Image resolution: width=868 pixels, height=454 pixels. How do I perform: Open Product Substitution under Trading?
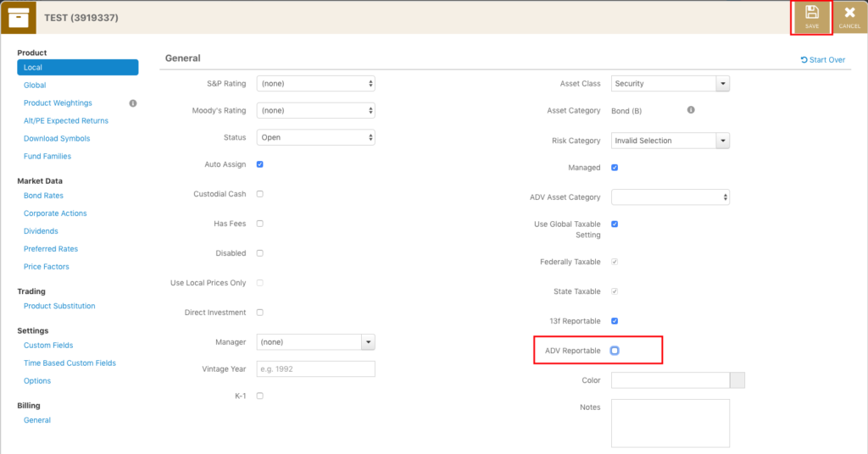59,306
